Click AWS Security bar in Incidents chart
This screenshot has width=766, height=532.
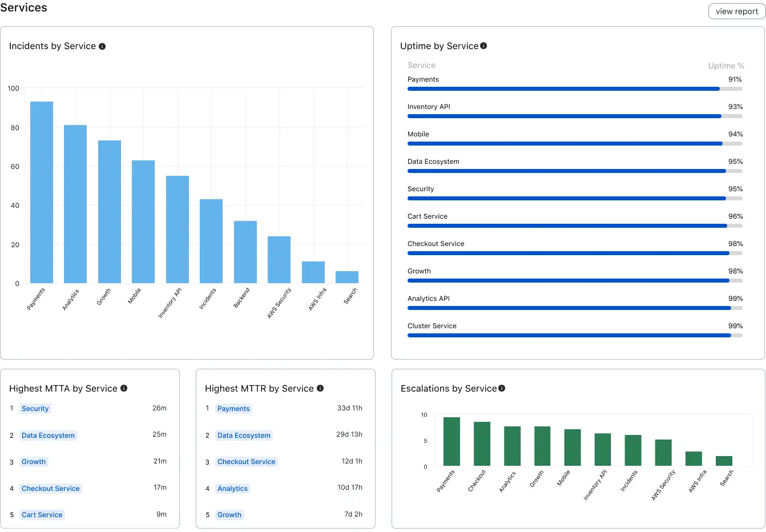point(279,260)
